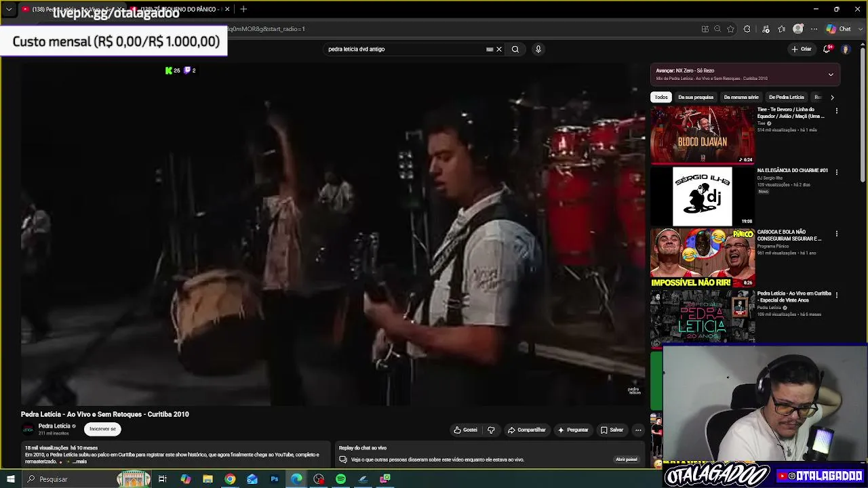Click the Compartilhar share button
Screen dimensions: 868x488
pos(526,430)
